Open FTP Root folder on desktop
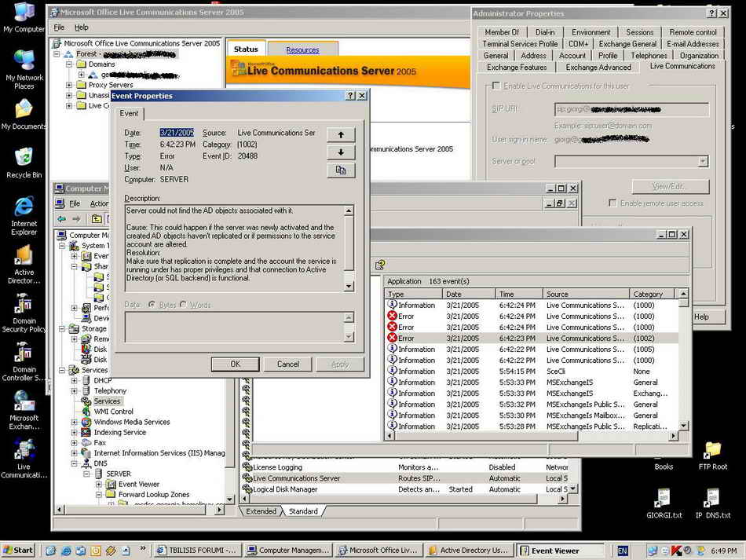The width and height of the screenshot is (746, 560). pos(713,456)
